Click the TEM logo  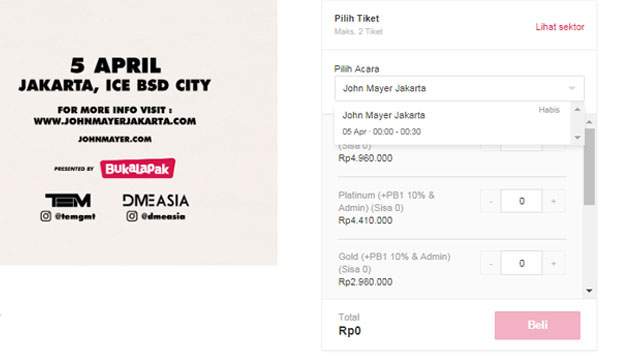(x=68, y=201)
